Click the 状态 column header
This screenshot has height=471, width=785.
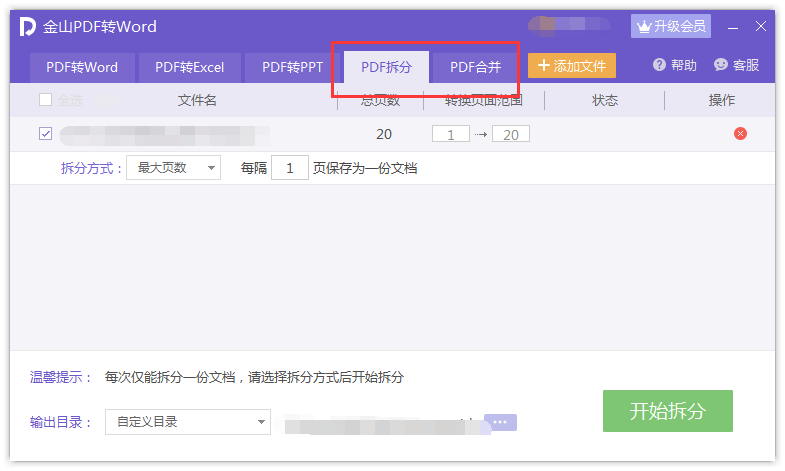(605, 100)
